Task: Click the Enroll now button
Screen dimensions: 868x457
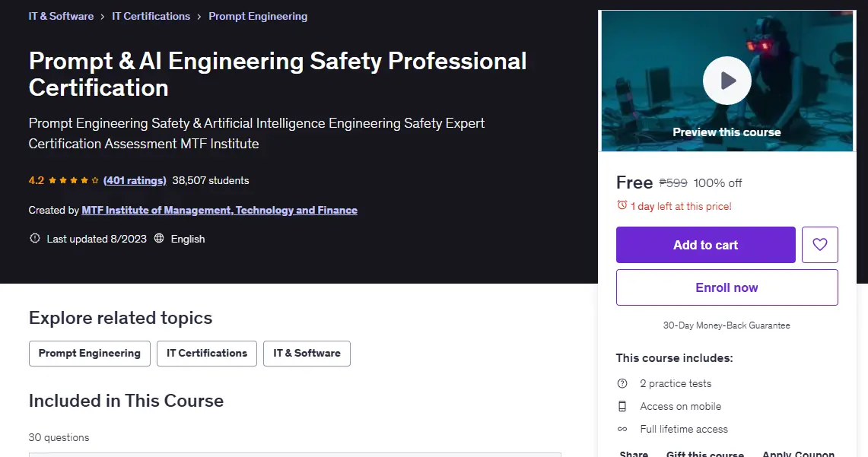Action: (x=727, y=287)
